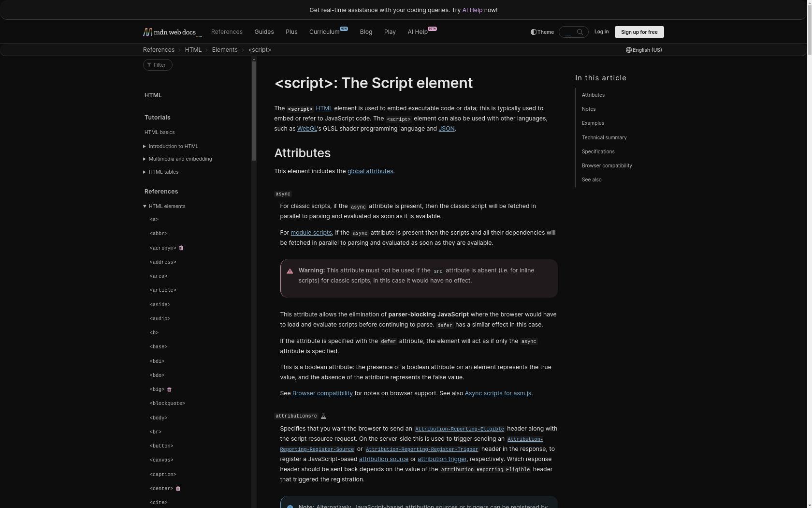Follow the WebGL link

[x=307, y=129]
